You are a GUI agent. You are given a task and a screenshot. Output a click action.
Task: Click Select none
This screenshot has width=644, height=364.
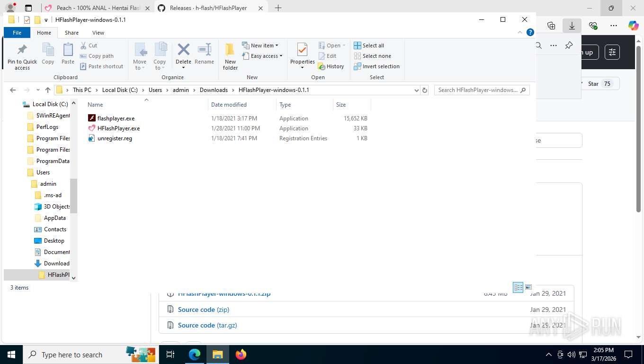click(372, 56)
